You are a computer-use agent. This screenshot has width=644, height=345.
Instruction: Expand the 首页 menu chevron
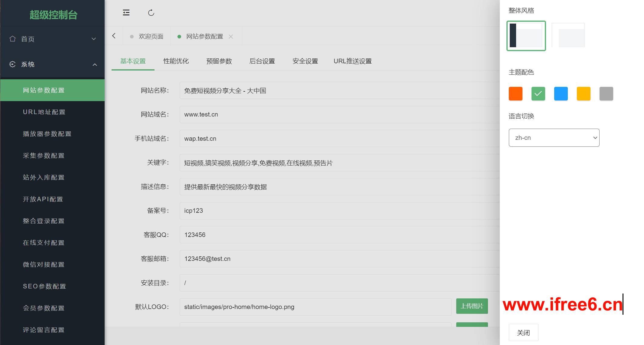pyautogui.click(x=94, y=39)
